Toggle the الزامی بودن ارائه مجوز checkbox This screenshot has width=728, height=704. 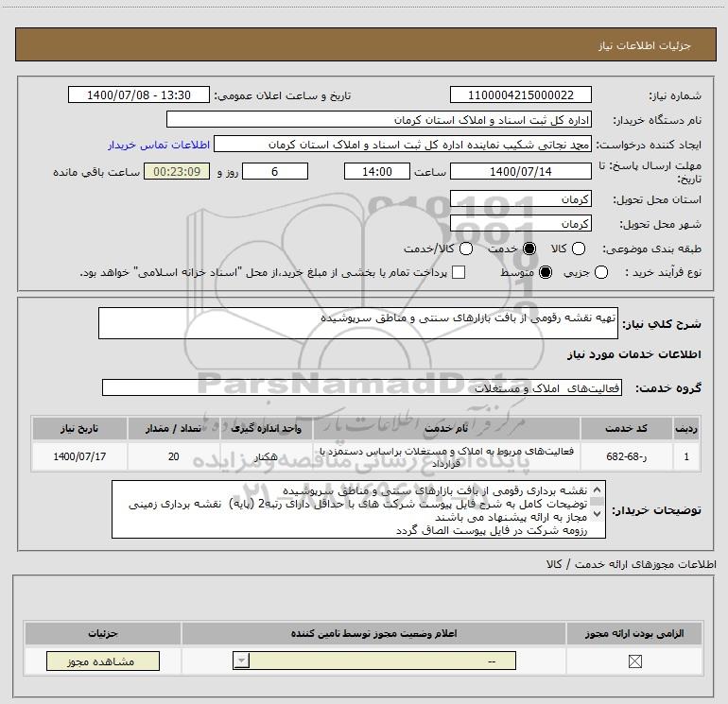pos(634,661)
